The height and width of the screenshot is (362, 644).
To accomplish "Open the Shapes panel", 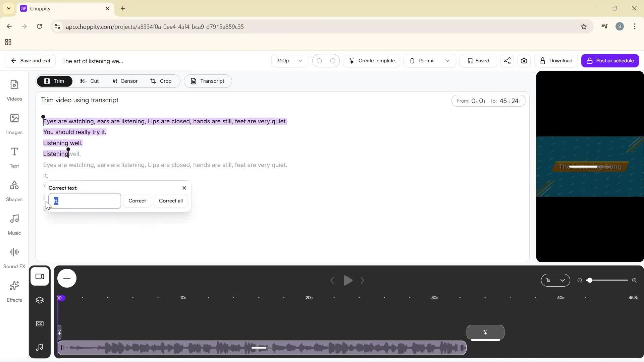I will click(14, 190).
